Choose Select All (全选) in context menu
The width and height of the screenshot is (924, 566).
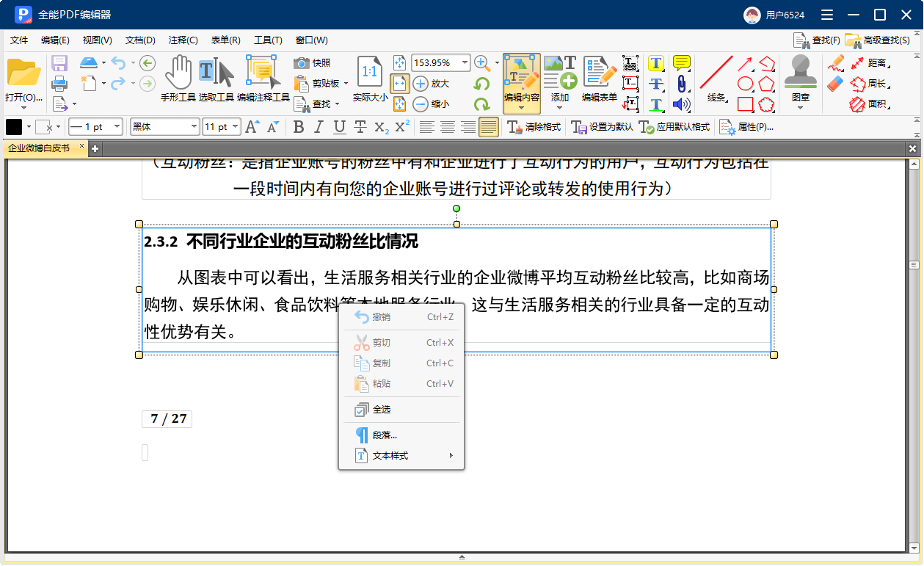(382, 410)
